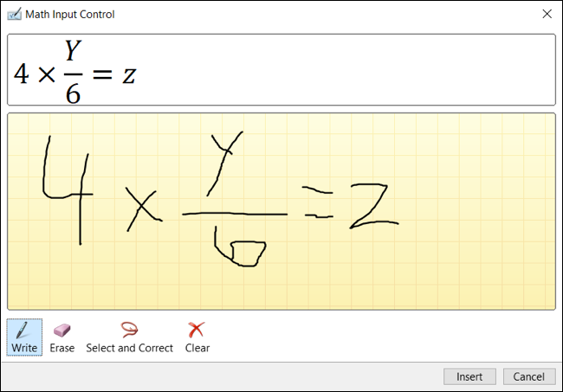Click the Cancel button

click(x=529, y=376)
